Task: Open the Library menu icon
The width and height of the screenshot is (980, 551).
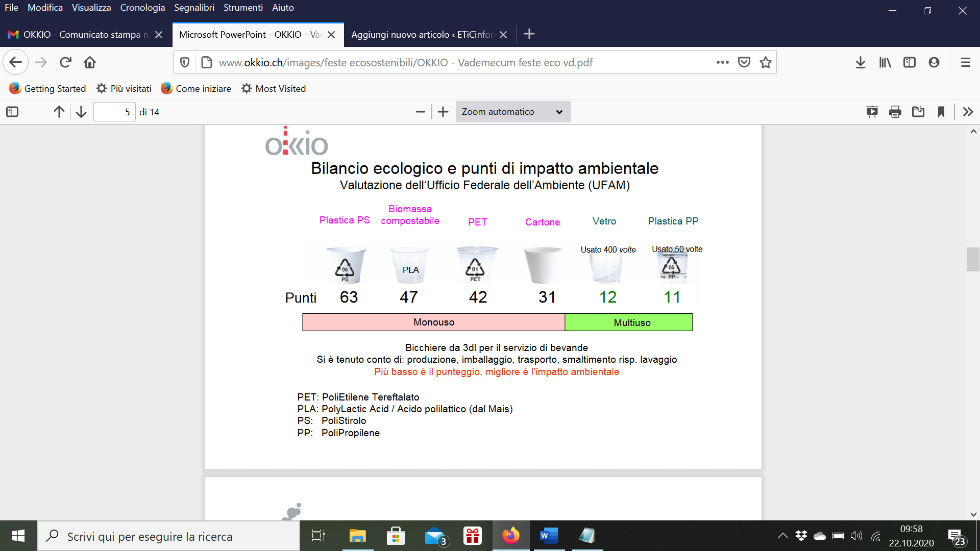Action: coord(885,62)
